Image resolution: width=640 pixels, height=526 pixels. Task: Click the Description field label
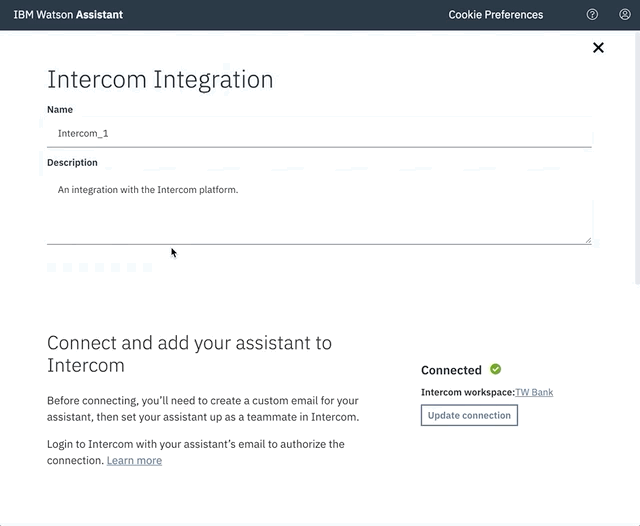click(x=72, y=163)
